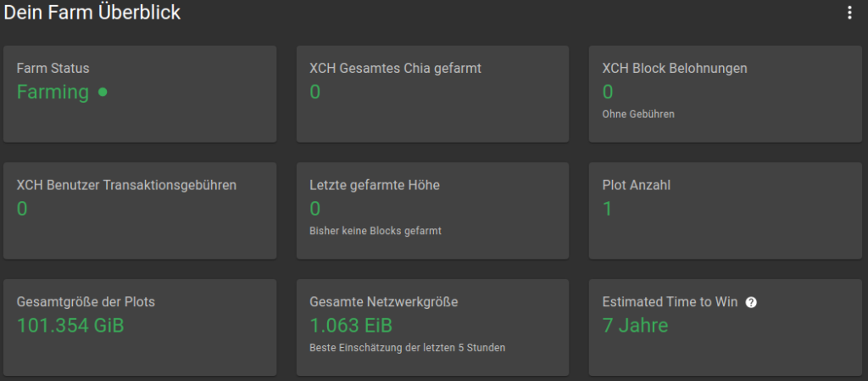868x381 pixels.
Task: Click the 'Bisher keine Blocks gefarmt' text
Action: point(376,230)
